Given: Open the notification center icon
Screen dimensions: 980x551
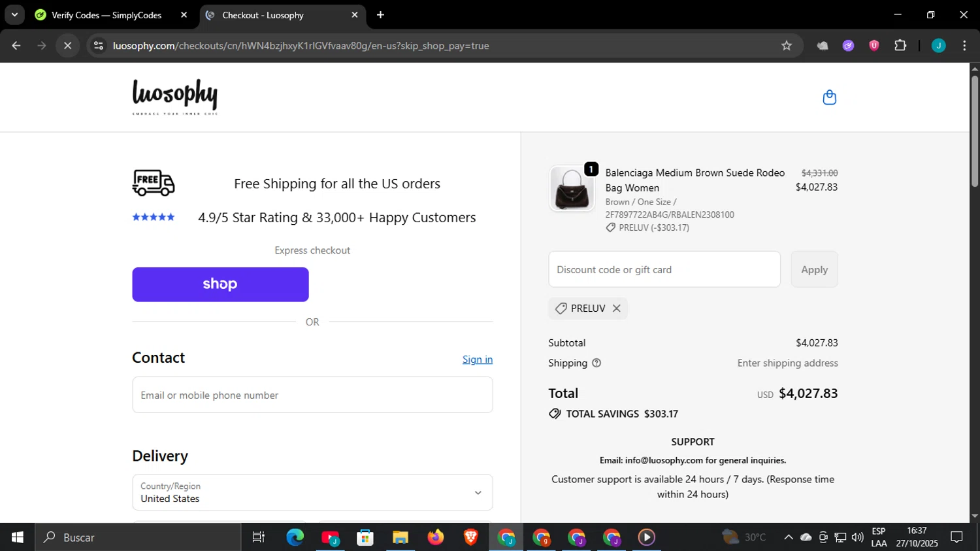Looking at the screenshot, I should 957,537.
